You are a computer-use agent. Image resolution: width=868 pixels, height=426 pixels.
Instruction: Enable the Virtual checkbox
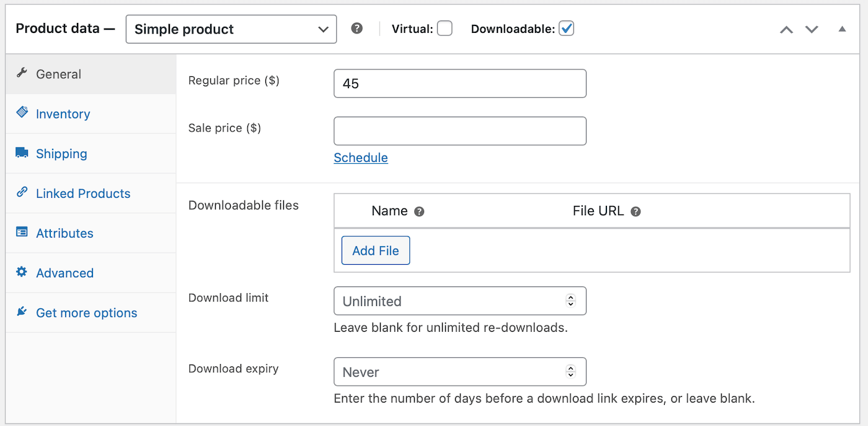(x=444, y=28)
